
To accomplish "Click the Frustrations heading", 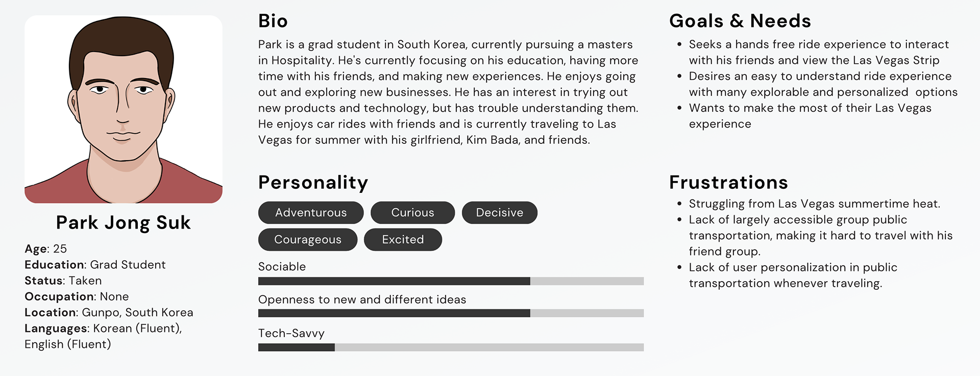I will [728, 182].
